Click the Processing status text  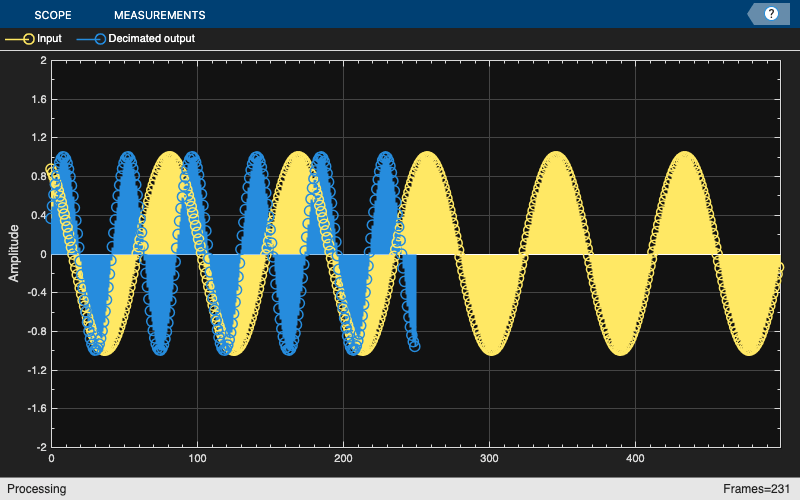(36, 489)
